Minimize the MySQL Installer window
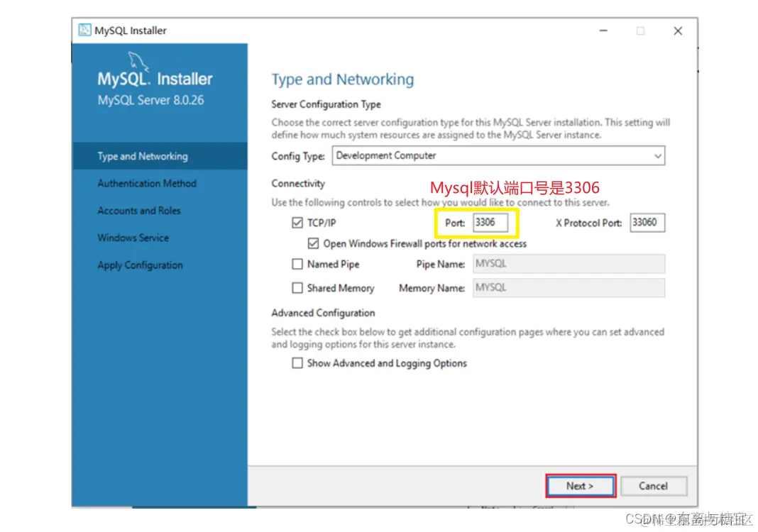 603,31
